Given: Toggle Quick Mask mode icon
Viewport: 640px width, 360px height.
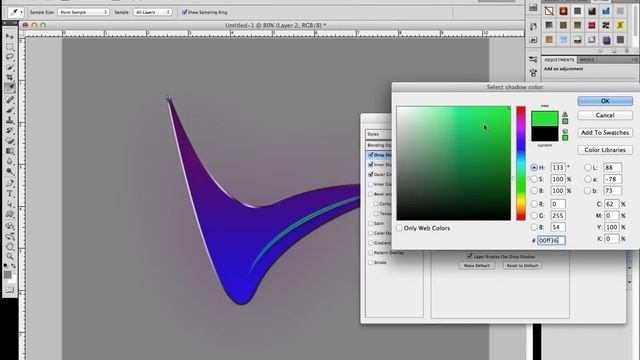Looking at the screenshot, I should (x=10, y=290).
